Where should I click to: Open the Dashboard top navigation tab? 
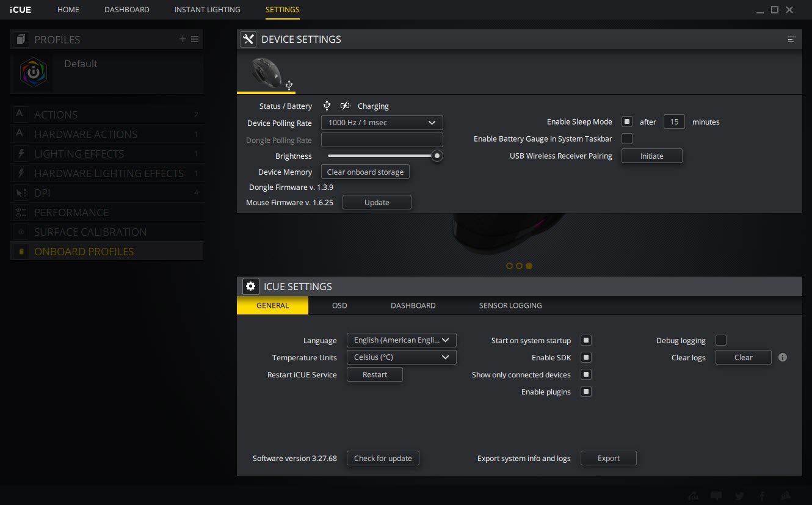click(x=127, y=10)
